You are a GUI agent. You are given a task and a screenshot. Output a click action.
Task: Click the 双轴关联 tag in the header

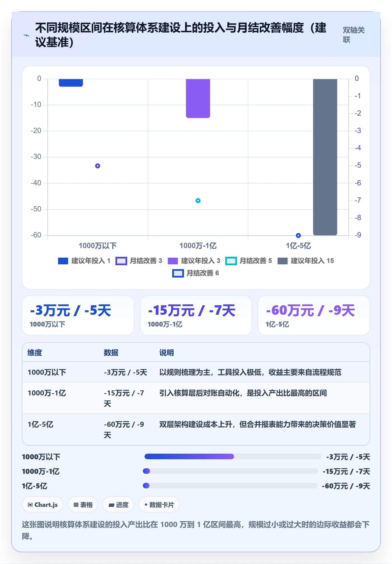(354, 35)
